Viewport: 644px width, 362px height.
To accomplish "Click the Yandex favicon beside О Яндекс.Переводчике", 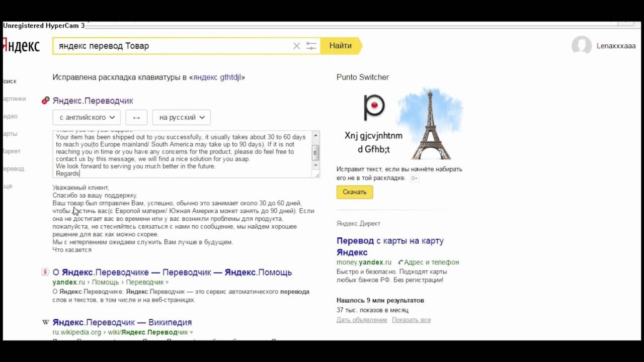I will pyautogui.click(x=45, y=272).
